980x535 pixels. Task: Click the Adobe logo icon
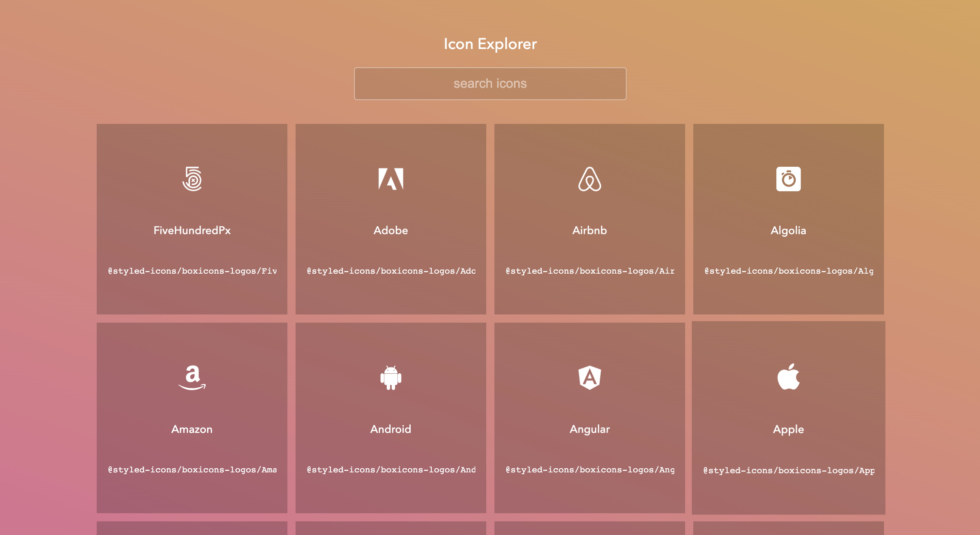tap(391, 179)
